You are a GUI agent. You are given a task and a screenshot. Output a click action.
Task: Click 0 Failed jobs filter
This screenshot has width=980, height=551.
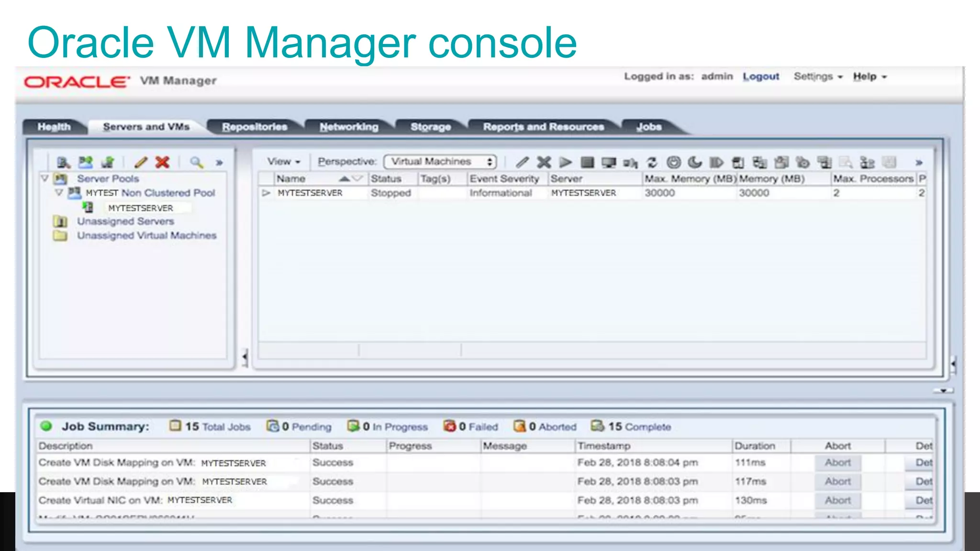471,426
